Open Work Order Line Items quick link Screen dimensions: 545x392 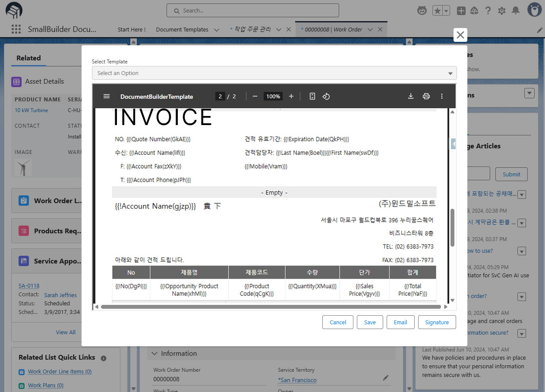click(60, 372)
